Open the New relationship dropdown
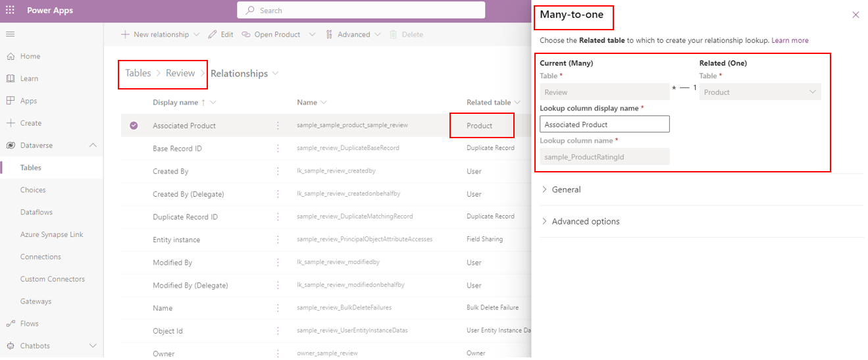This screenshot has height=360, width=868. [196, 35]
